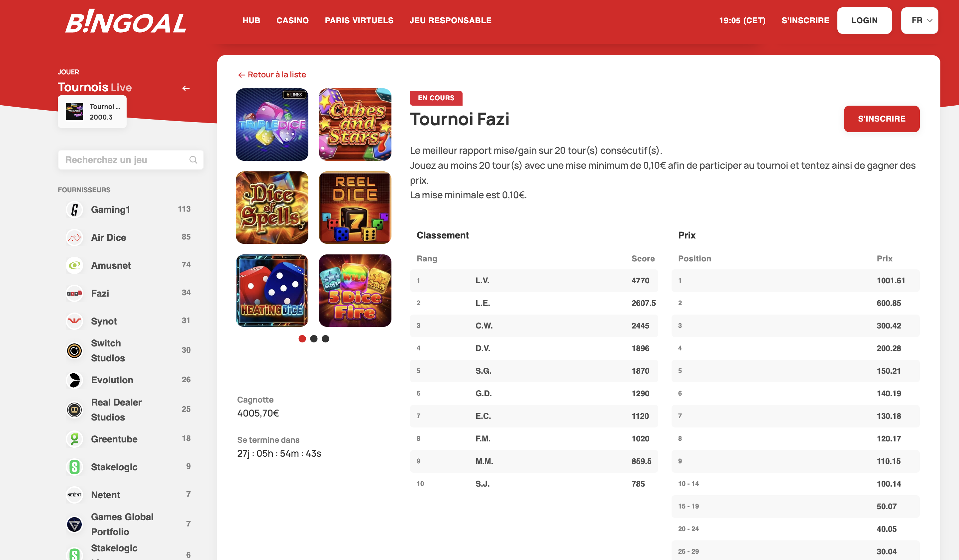The width and height of the screenshot is (959, 560).
Task: Click the Tournois Live heading
Action: point(95,87)
